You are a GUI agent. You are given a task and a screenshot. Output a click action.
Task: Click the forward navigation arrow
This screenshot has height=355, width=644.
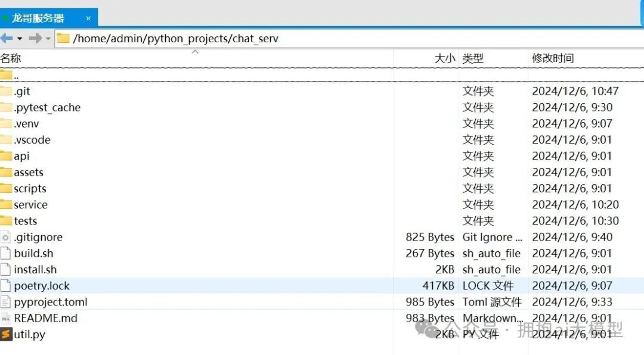point(35,38)
